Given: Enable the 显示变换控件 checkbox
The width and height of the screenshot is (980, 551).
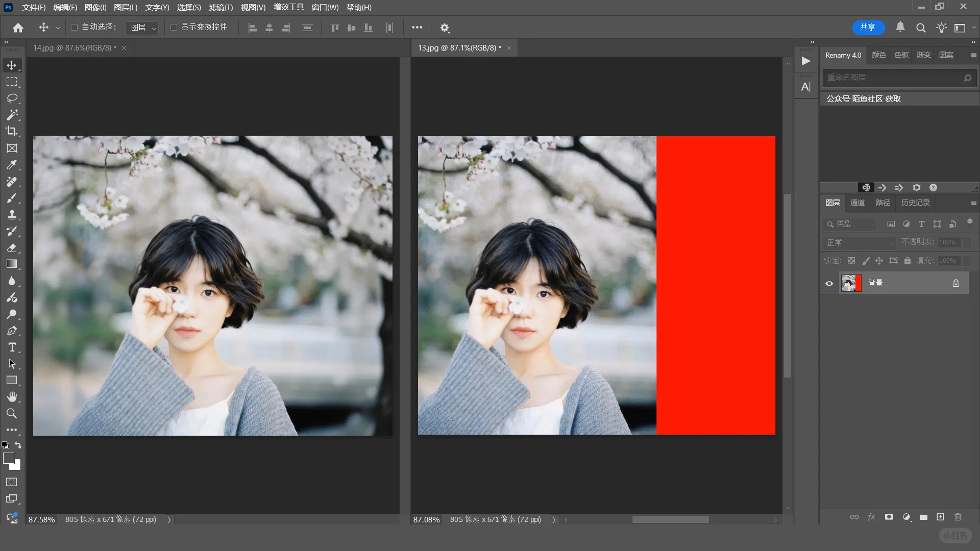Looking at the screenshot, I should click(x=174, y=27).
